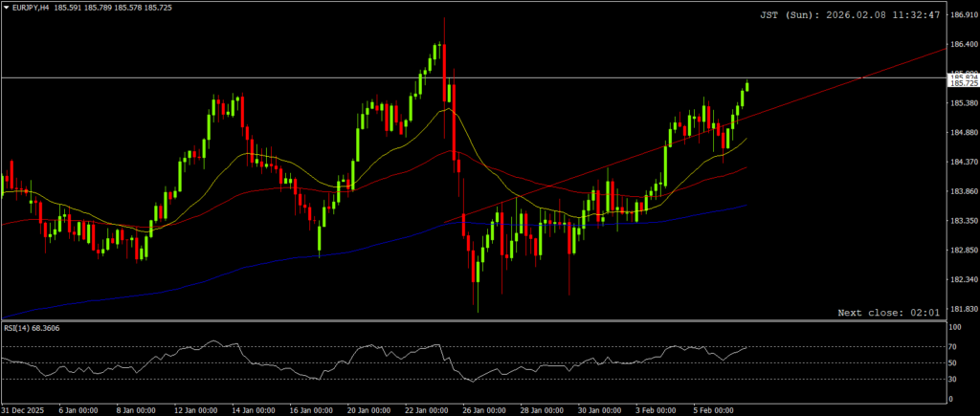Click the RSI scale value 70
The width and height of the screenshot is (980, 416).
click(x=952, y=345)
